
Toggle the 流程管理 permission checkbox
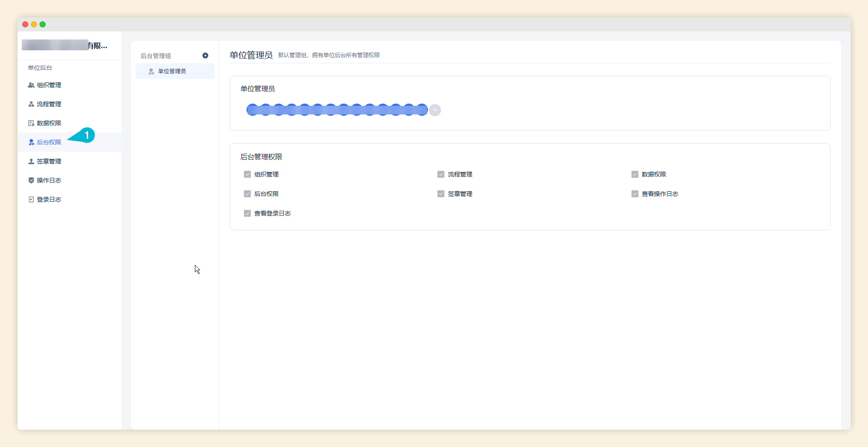point(441,174)
